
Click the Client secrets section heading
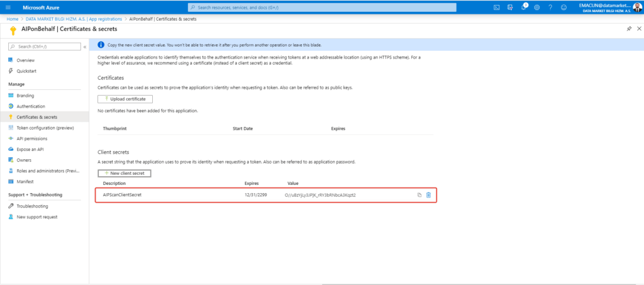[113, 152]
